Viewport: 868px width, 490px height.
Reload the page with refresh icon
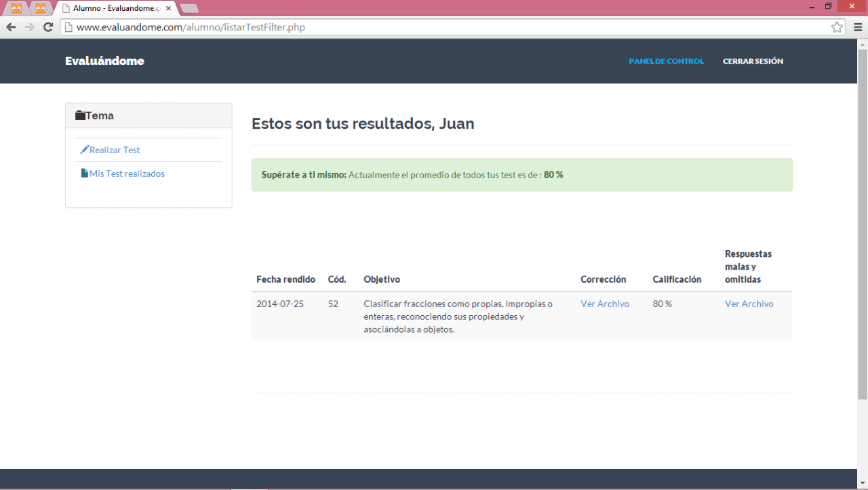[48, 27]
